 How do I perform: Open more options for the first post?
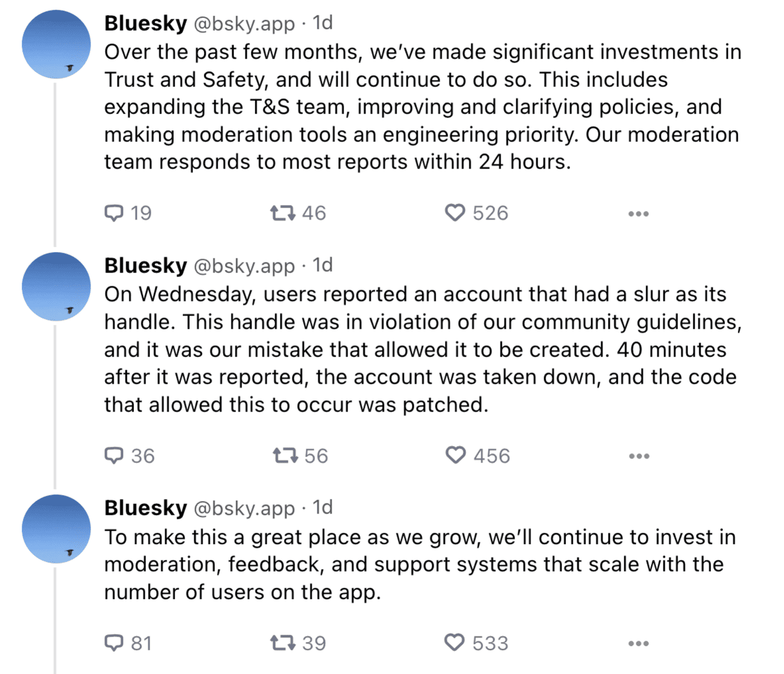pyautogui.click(x=638, y=214)
